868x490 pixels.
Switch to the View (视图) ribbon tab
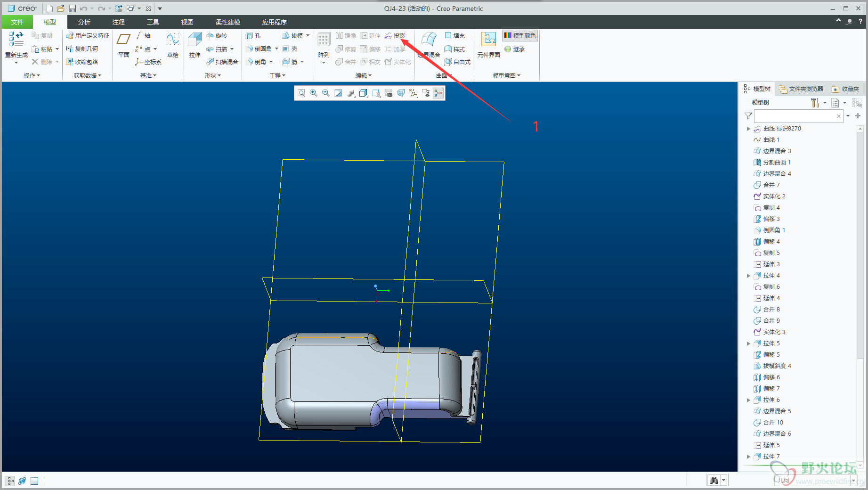pyautogui.click(x=187, y=22)
